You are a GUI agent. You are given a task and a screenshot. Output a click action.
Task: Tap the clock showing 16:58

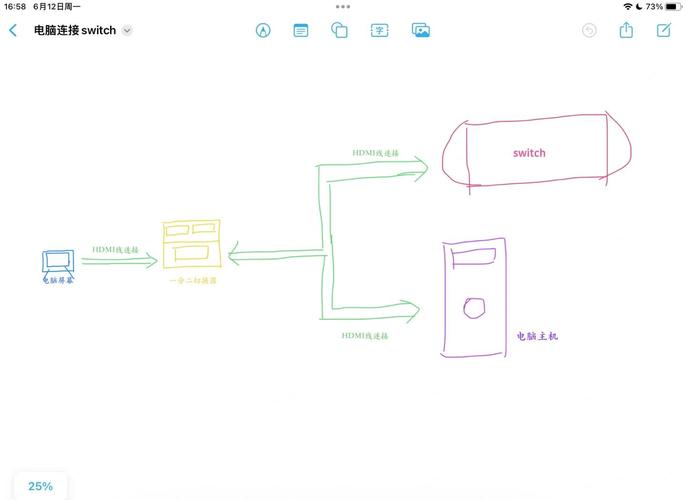15,6
